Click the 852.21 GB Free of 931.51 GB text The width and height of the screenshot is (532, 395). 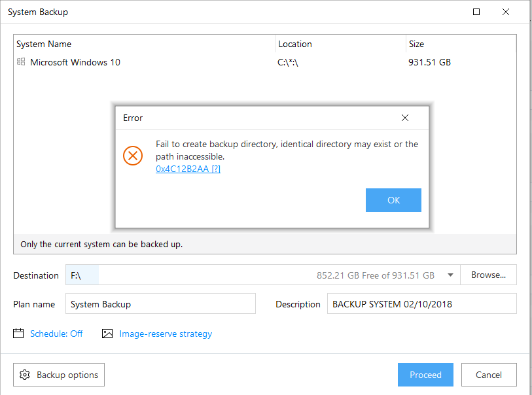click(376, 275)
